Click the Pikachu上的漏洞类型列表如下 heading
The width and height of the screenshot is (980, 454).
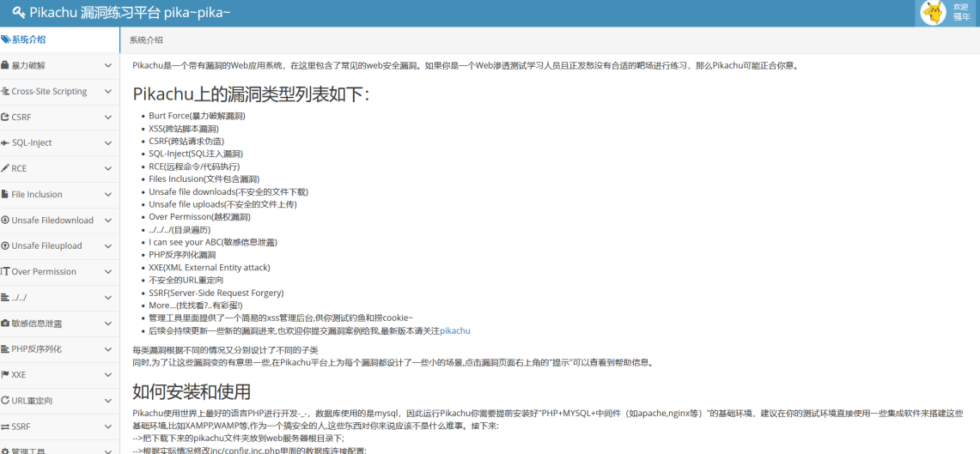coord(252,94)
